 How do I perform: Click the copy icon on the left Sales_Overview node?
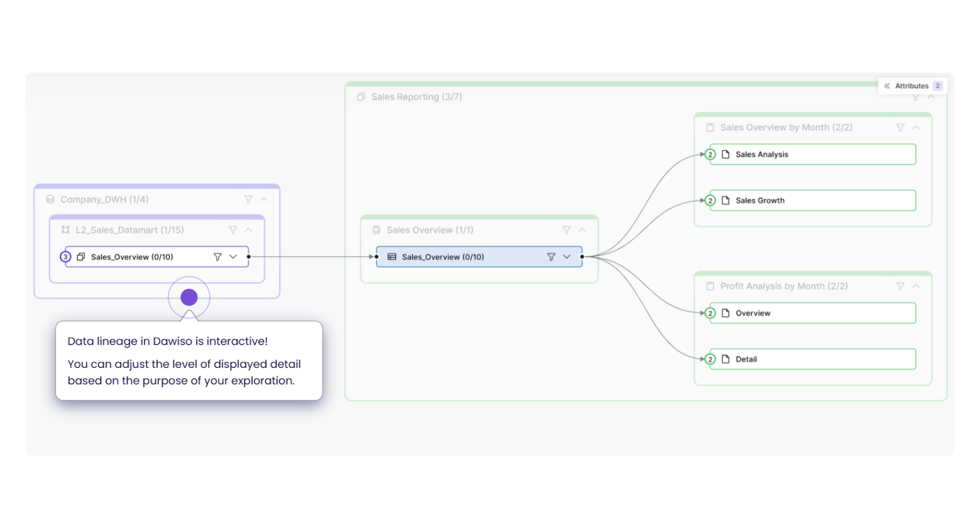click(81, 257)
